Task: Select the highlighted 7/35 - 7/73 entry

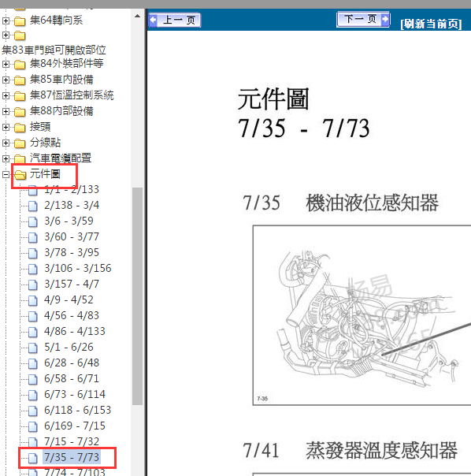Action: click(72, 458)
